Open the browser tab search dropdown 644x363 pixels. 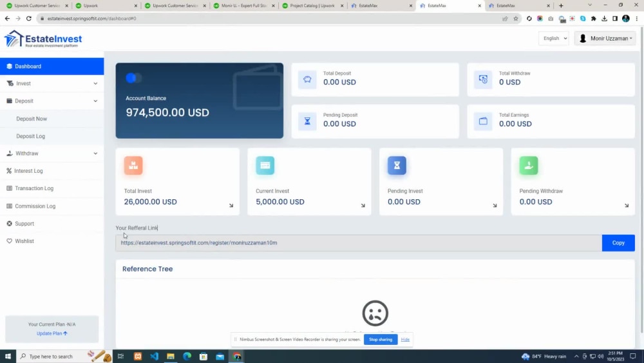[x=590, y=5]
